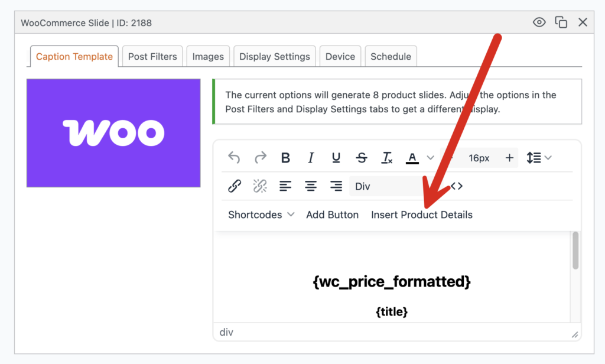Switch to the Post Filters tab

pos(152,56)
